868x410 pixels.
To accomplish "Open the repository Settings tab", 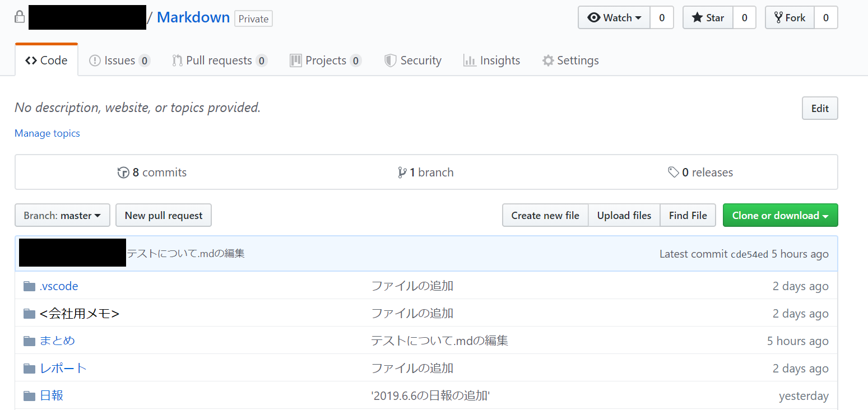I will (x=570, y=60).
